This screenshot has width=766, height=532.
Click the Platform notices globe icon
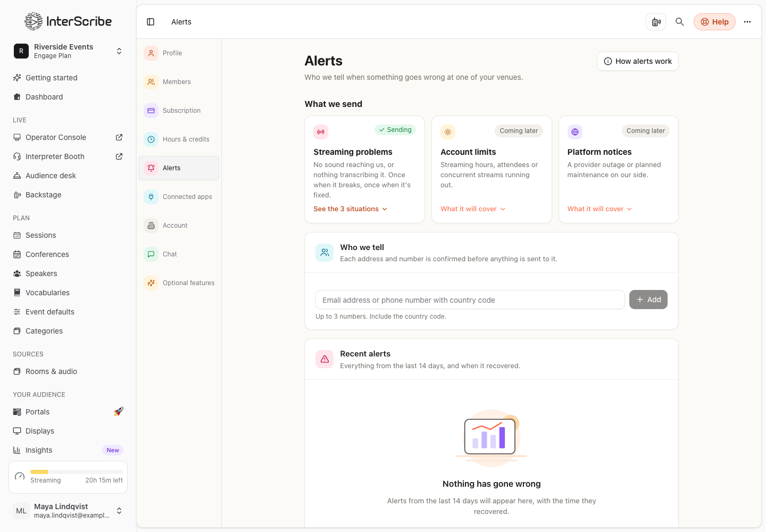(x=575, y=132)
